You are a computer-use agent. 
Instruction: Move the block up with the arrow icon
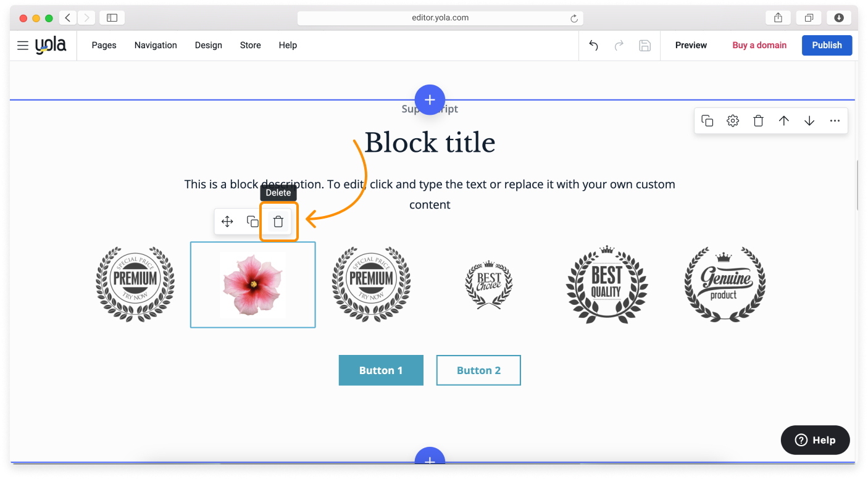(x=784, y=120)
